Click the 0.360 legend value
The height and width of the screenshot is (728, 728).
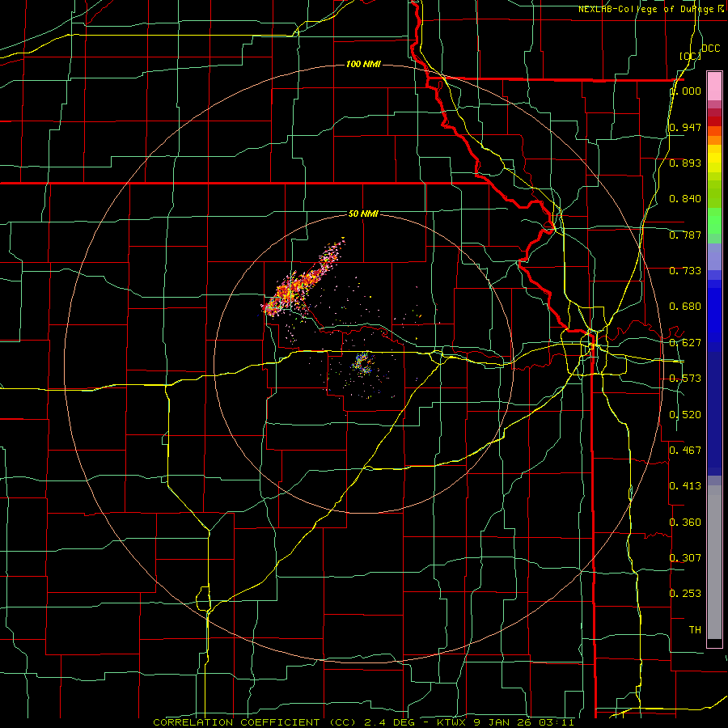tap(685, 523)
